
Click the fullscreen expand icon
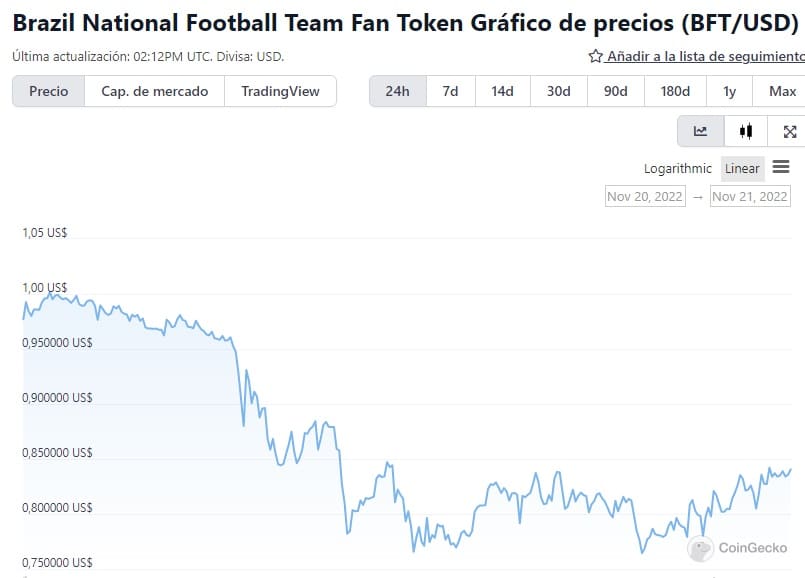coord(789,131)
